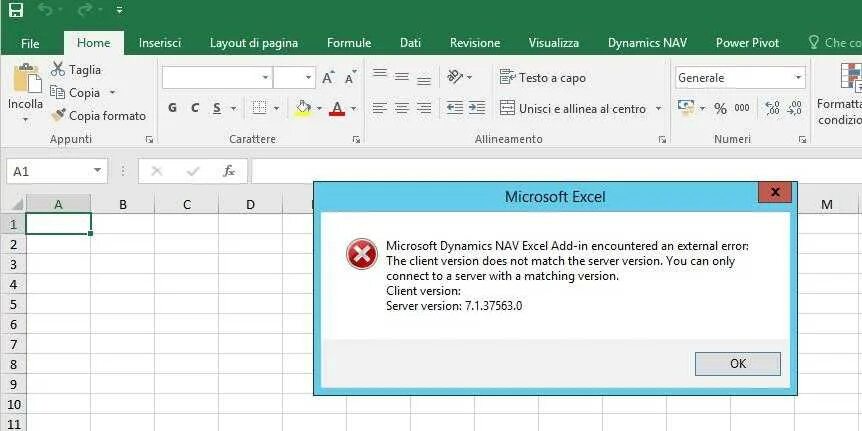The width and height of the screenshot is (862, 431).
Task: Click the decrease decimal icon
Action: 794,108
